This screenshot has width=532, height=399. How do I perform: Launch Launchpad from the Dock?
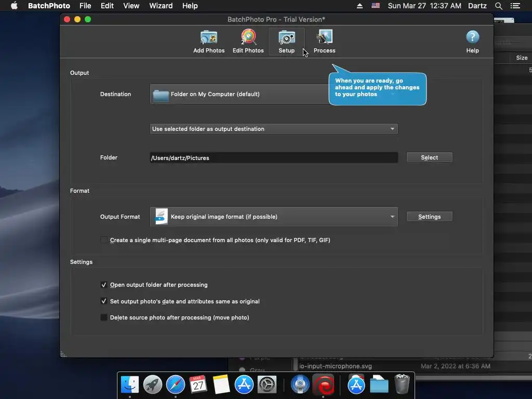153,385
